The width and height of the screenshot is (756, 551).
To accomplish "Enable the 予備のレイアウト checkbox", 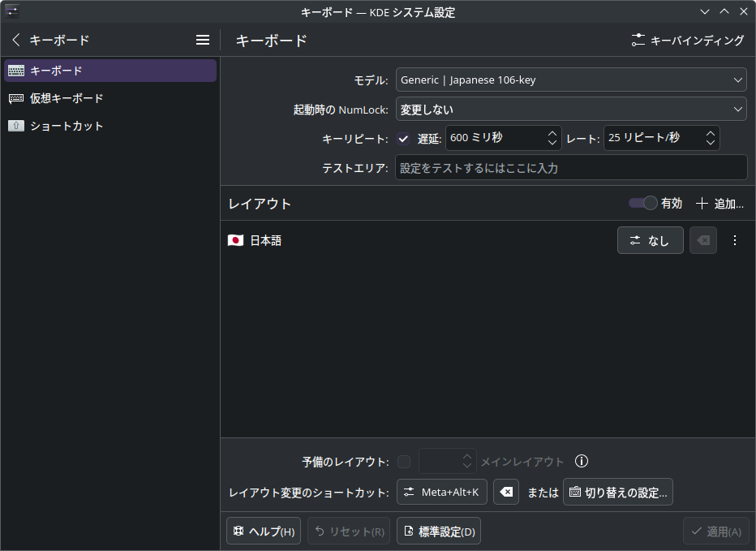I will (403, 461).
